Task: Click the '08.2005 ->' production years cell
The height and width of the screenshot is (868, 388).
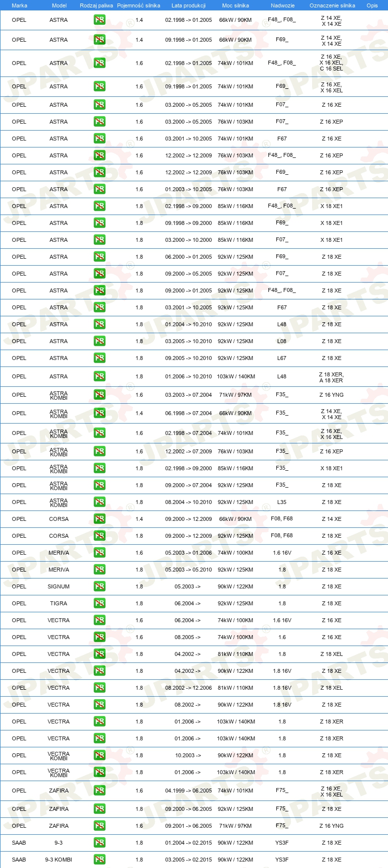Action: point(188,637)
